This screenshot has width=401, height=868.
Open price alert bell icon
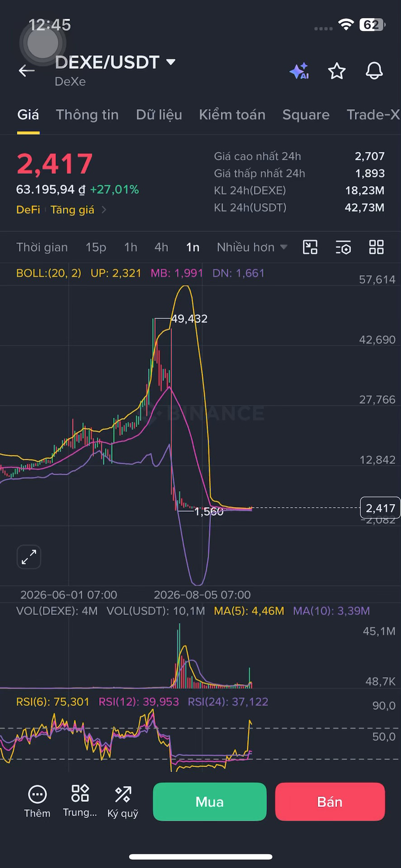[374, 71]
